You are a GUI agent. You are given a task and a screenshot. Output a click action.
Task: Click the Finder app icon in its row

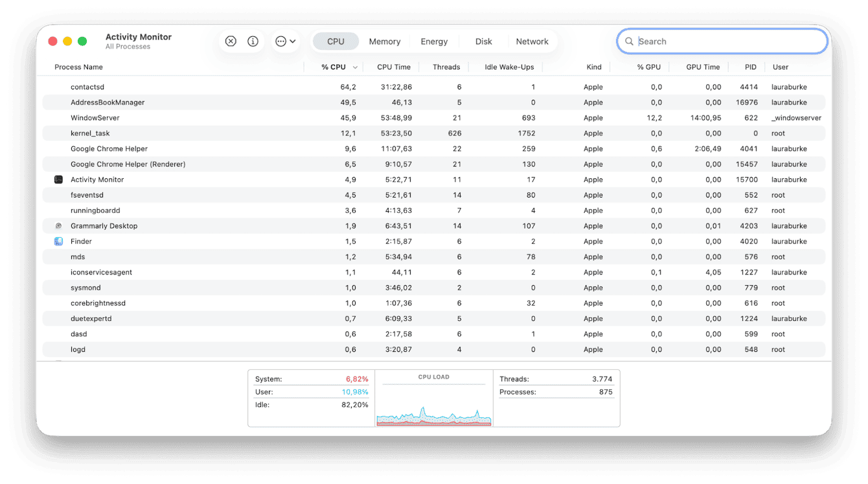[58, 241]
